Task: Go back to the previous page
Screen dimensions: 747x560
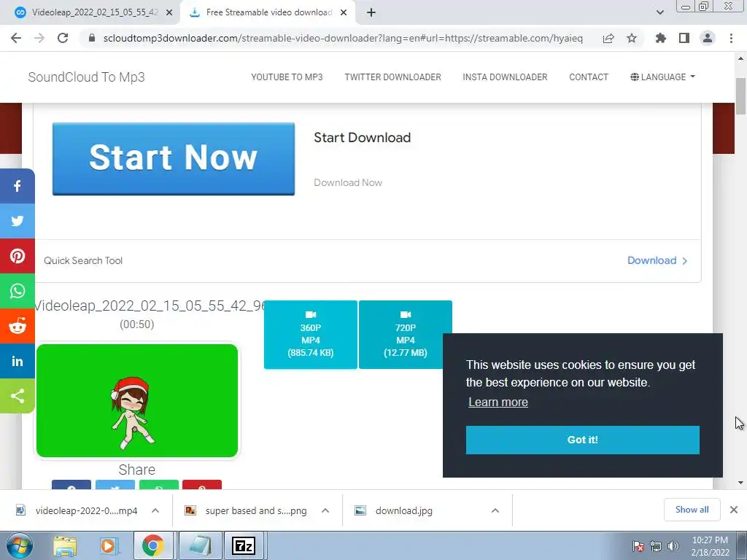Action: (x=16, y=38)
